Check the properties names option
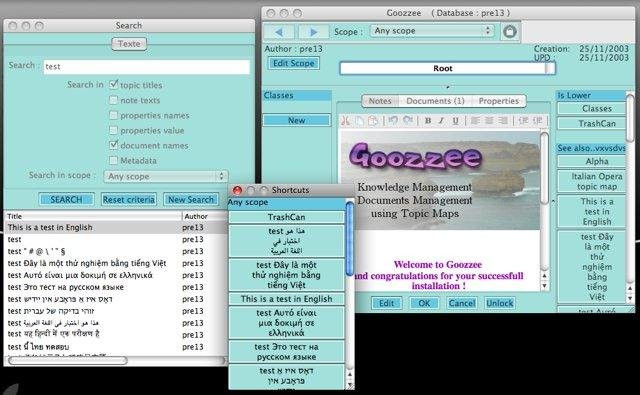The image size is (640, 395). [x=113, y=115]
